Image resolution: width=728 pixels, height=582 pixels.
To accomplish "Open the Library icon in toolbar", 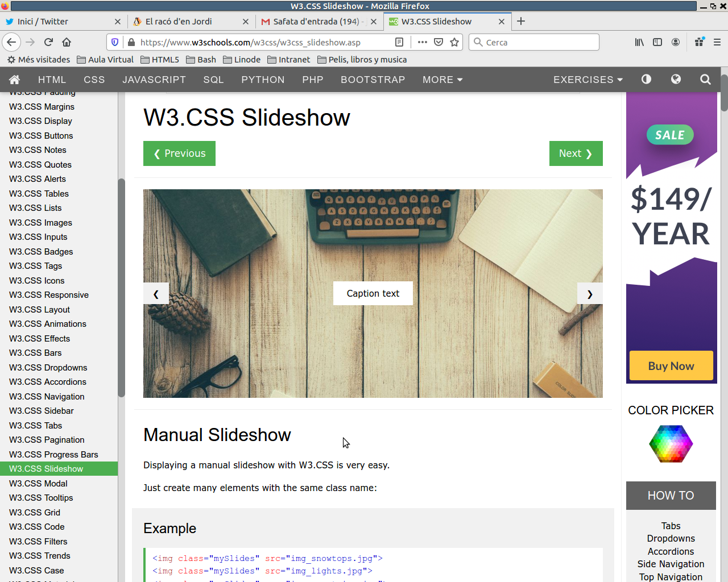I will [x=639, y=42].
